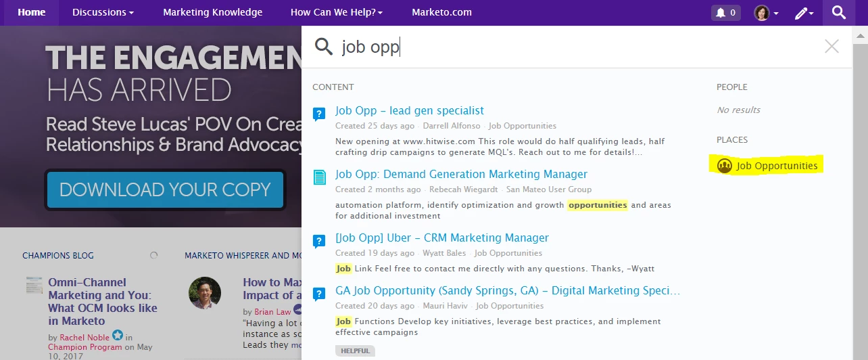Open [Job Opp] Uber – CRM Marketing Manager
The image size is (868, 360).
click(x=442, y=238)
